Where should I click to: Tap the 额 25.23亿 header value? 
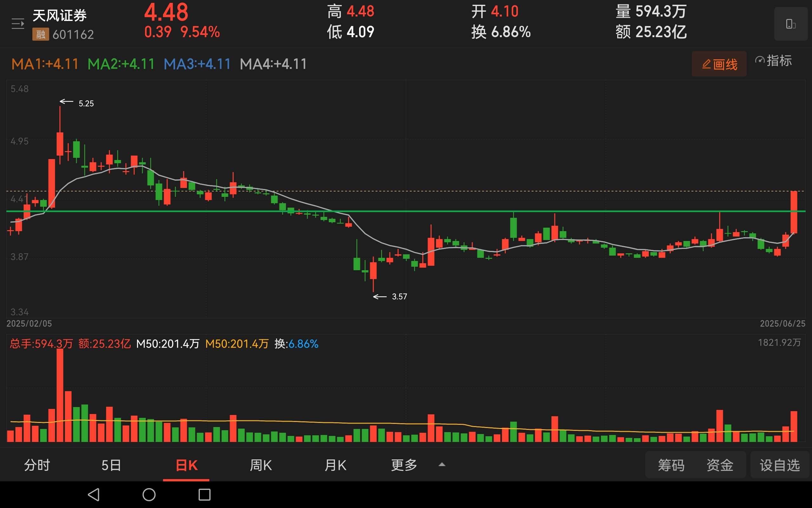tap(651, 32)
